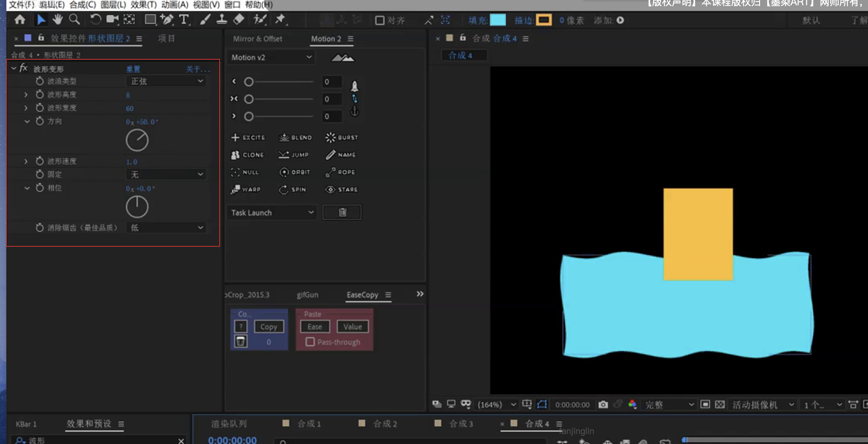The width and height of the screenshot is (868, 444).
Task: Select the Camera tool
Action: point(112,19)
